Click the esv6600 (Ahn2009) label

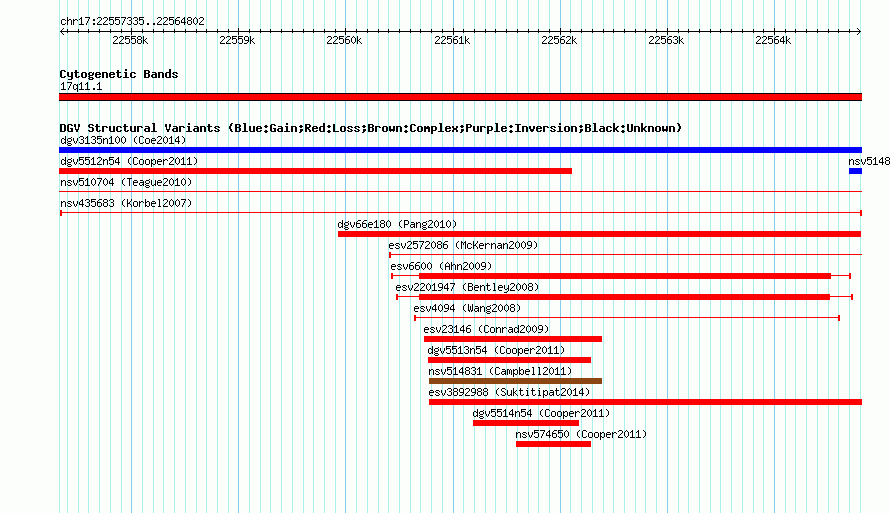click(x=441, y=266)
